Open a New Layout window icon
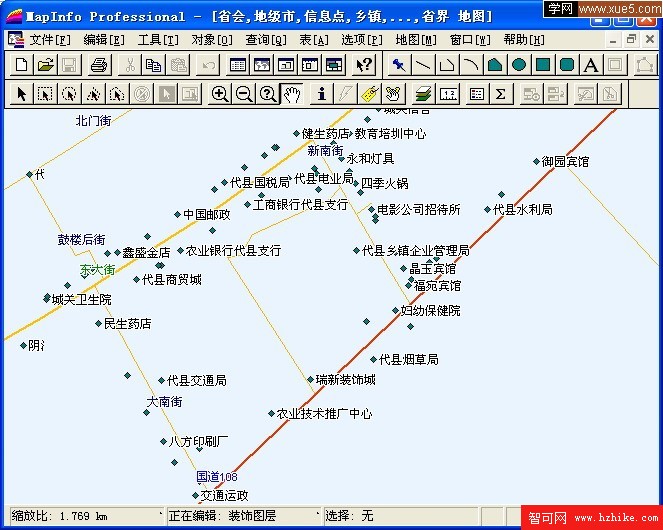Image resolution: width=663 pixels, height=530 pixels. [310, 65]
